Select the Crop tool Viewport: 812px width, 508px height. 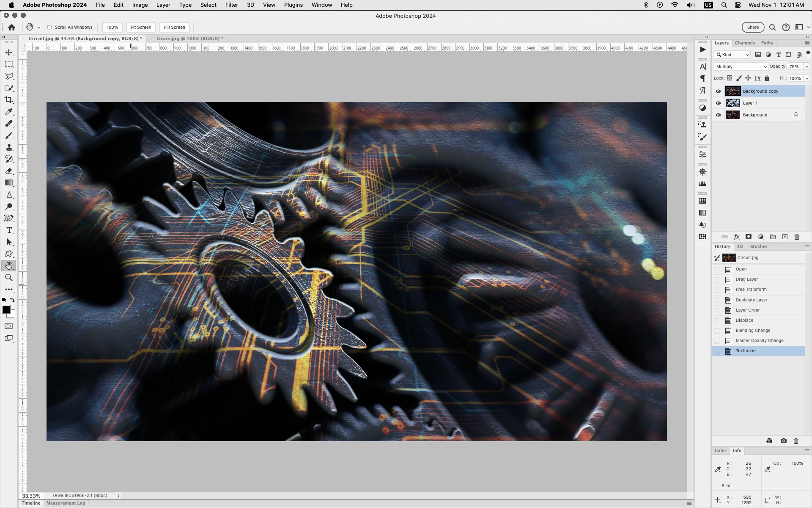9,100
